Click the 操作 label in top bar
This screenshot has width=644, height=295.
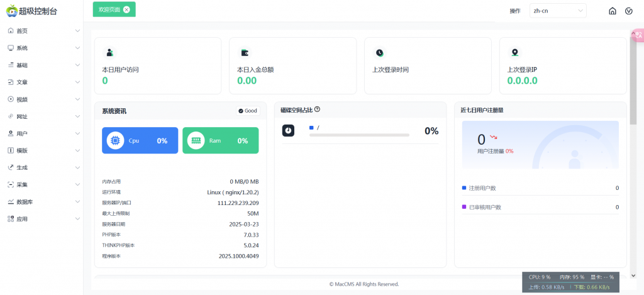point(515,11)
